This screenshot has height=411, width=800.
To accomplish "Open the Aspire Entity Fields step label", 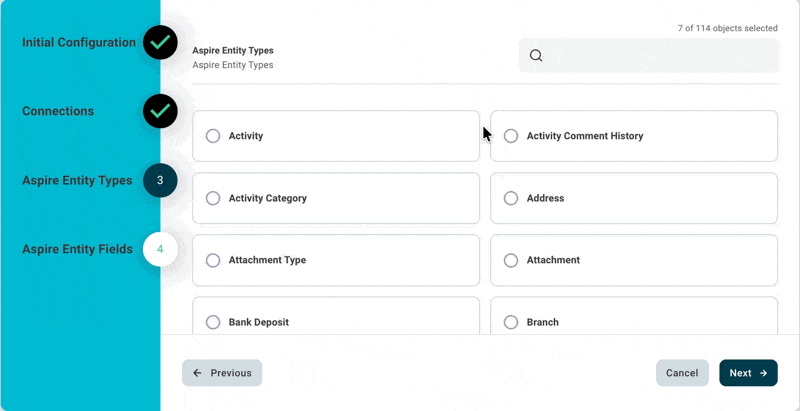I will click(77, 249).
